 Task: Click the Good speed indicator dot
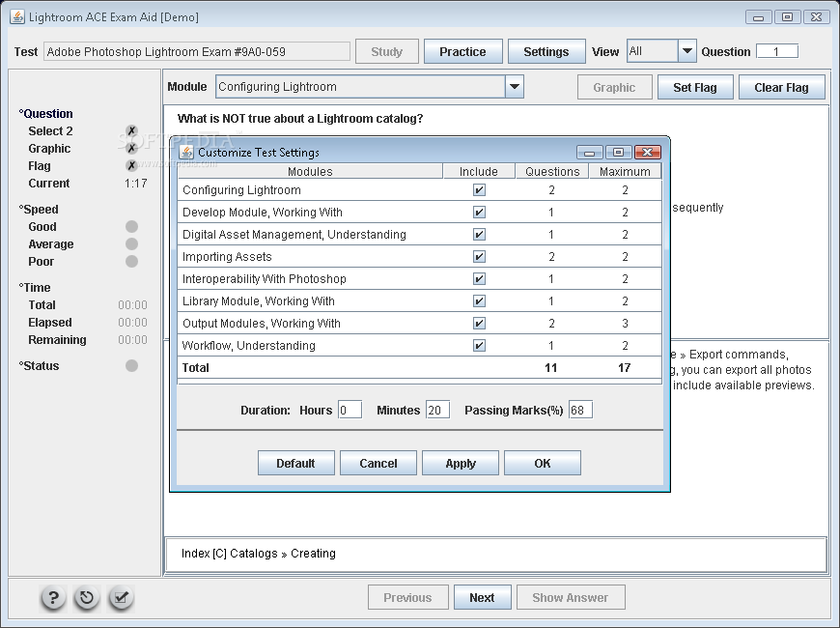point(131,226)
